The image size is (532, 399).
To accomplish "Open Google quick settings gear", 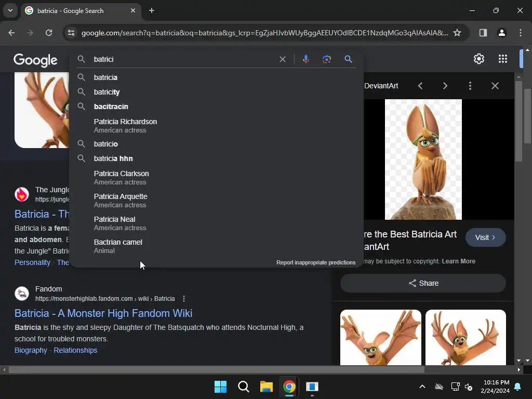I will [x=478, y=59].
